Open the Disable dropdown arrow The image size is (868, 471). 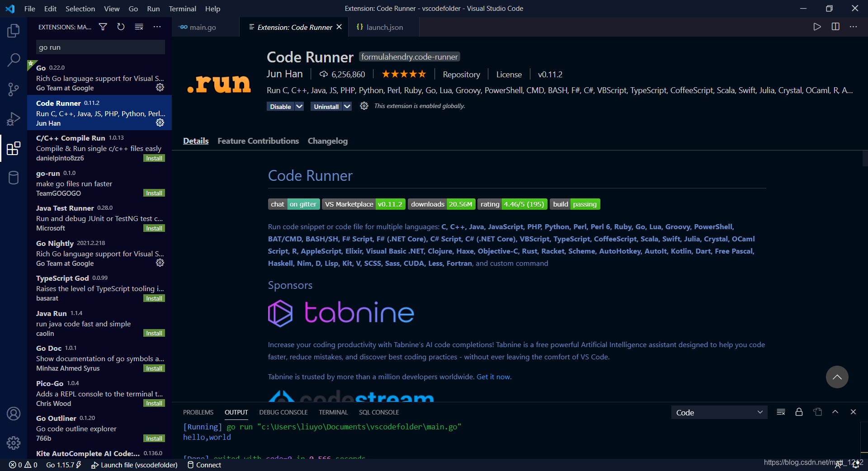click(299, 106)
